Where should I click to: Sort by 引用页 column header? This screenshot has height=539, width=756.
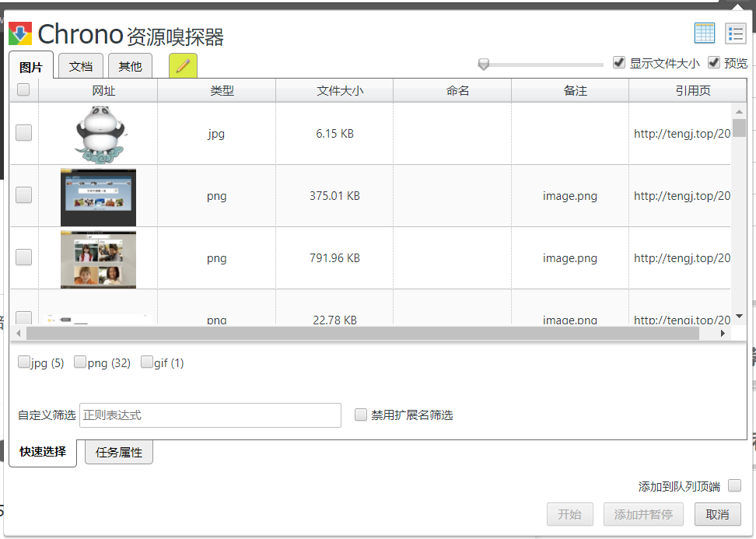(688, 91)
